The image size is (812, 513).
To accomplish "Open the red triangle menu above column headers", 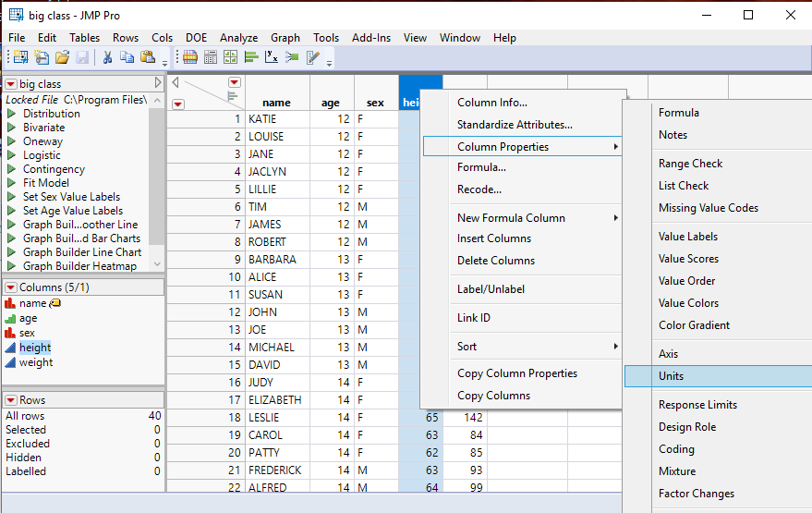I will tap(234, 82).
